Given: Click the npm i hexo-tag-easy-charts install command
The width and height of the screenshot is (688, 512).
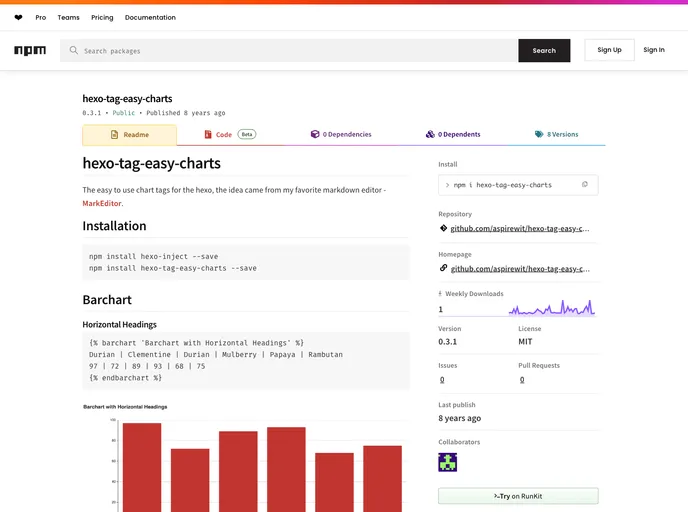Looking at the screenshot, I should pyautogui.click(x=502, y=185).
